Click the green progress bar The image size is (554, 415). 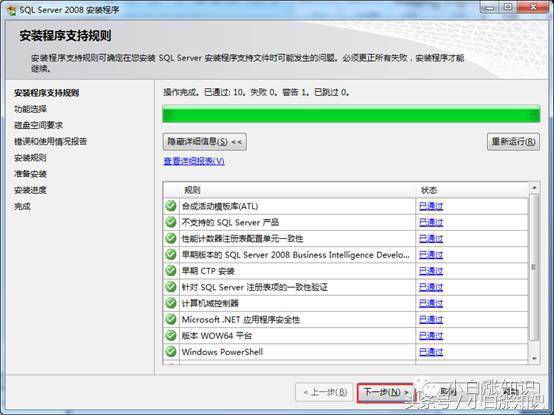351,114
